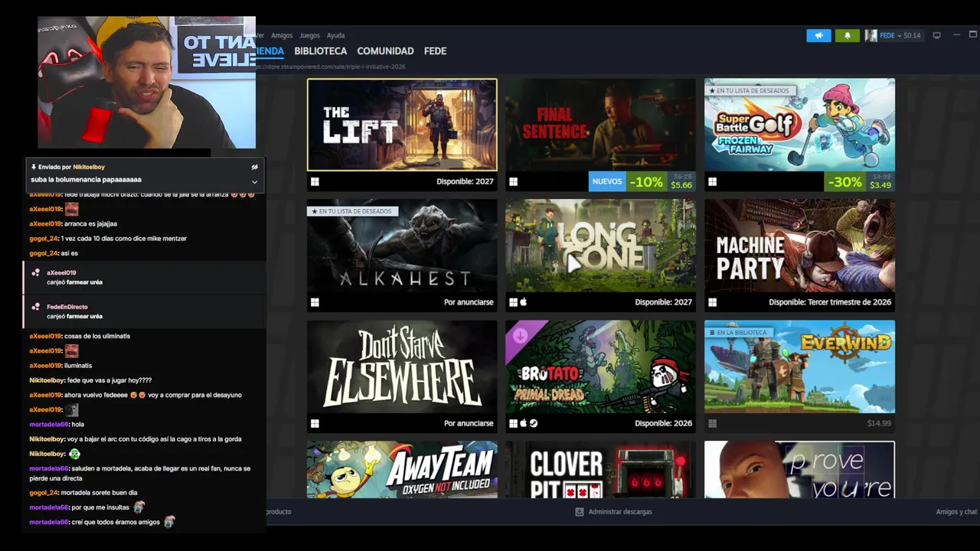Screen dimensions: 980x551
Task: Click wishlist badge on Super Battle Golf
Action: pos(750,90)
